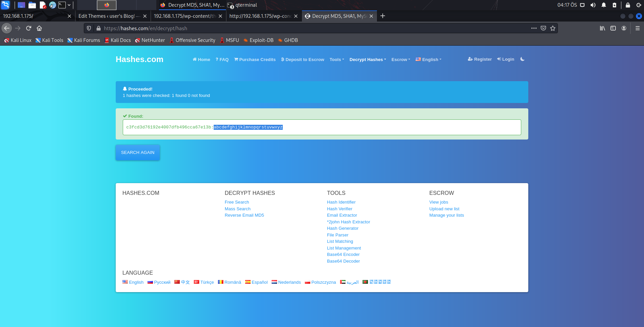Screen dimensions: 644x327
Task: Open the Firefox account icon
Action: 624,28
